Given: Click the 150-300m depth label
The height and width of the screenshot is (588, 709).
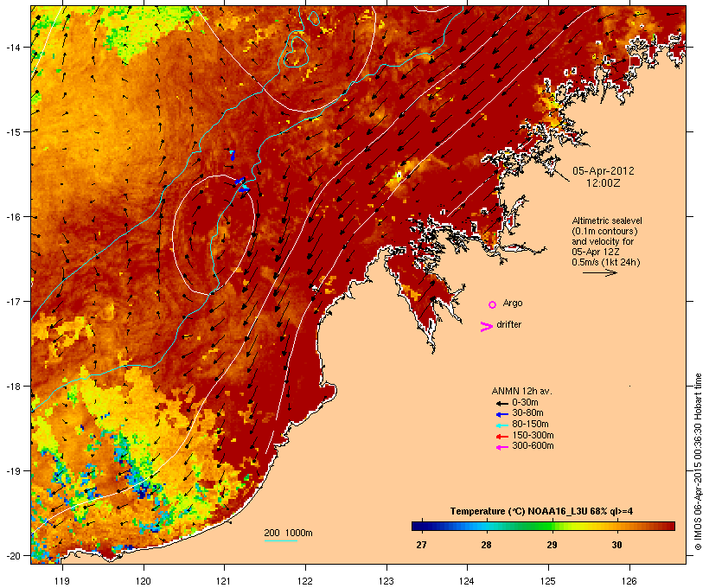Looking at the screenshot, I should coord(533,435).
